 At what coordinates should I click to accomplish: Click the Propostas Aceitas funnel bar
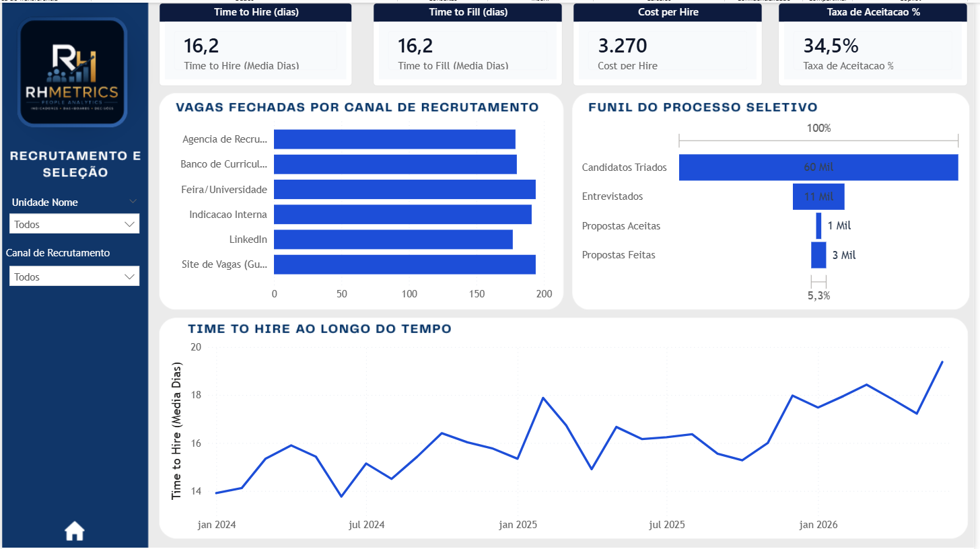tap(818, 226)
